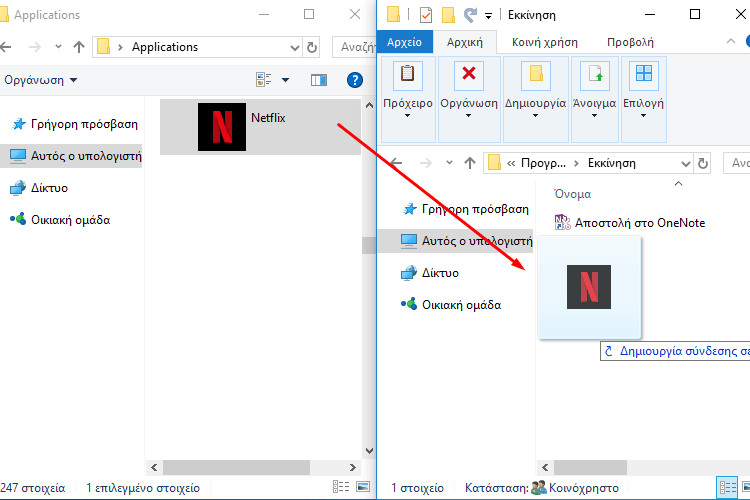
Task: Open the Δημιουργία ribbon group
Action: [x=535, y=99]
